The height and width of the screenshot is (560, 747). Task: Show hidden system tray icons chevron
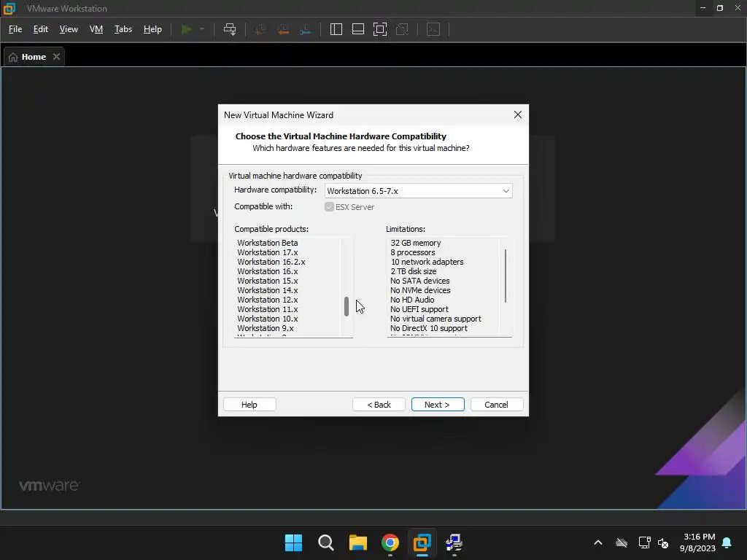(598, 542)
